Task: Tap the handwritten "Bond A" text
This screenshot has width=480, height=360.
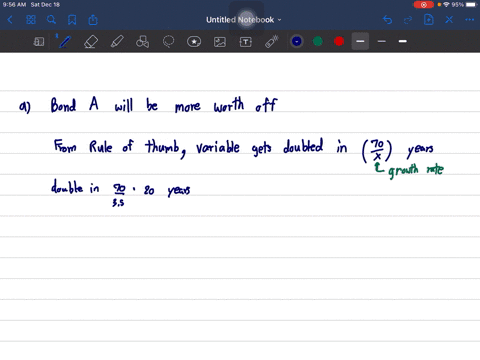Action: pos(75,105)
